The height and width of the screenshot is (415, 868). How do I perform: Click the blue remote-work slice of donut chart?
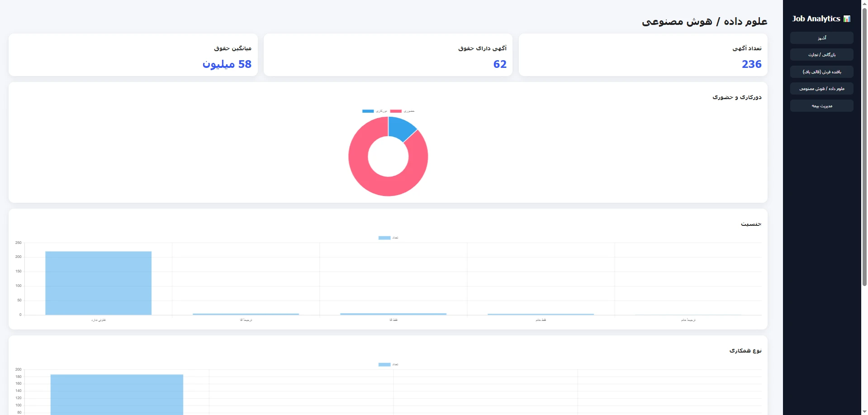pos(401,128)
